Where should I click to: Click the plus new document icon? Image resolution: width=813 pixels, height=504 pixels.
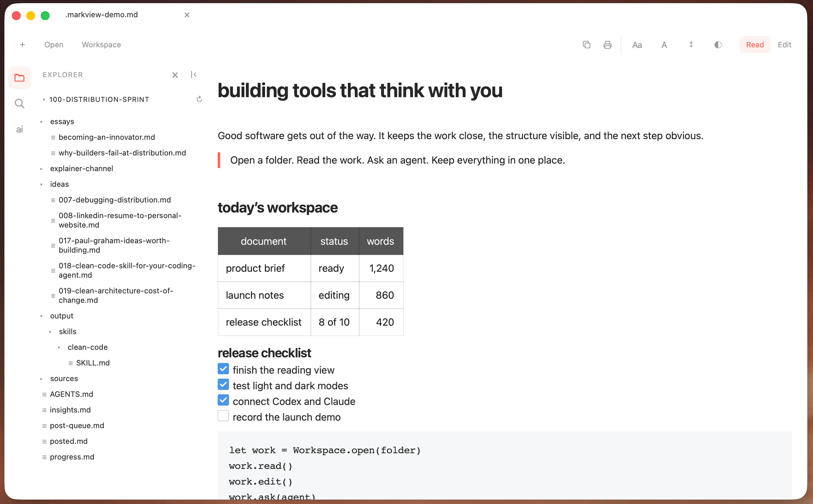(x=22, y=45)
